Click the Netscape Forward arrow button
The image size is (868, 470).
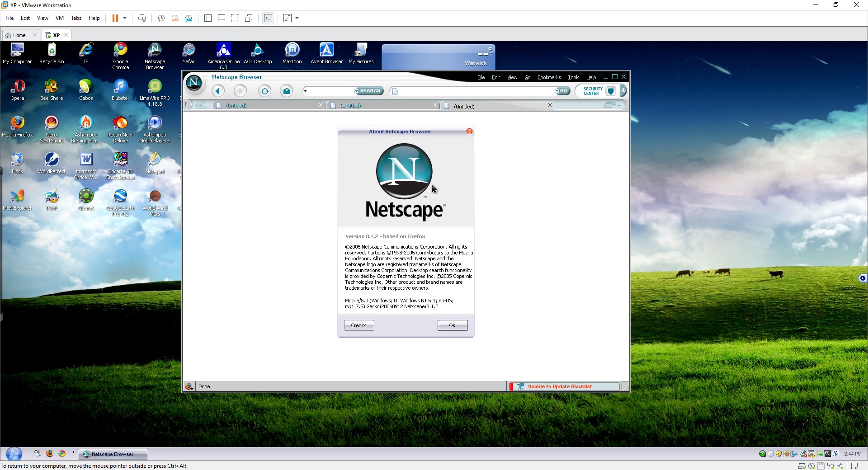point(241,91)
